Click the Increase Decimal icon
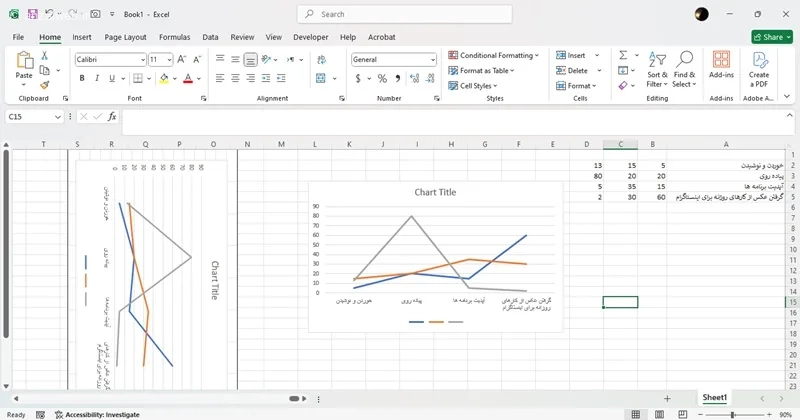 click(414, 78)
